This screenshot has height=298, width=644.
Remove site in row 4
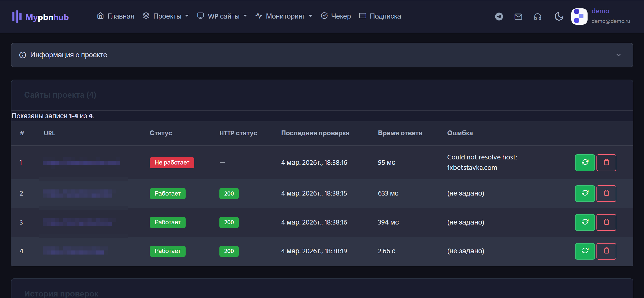606,251
